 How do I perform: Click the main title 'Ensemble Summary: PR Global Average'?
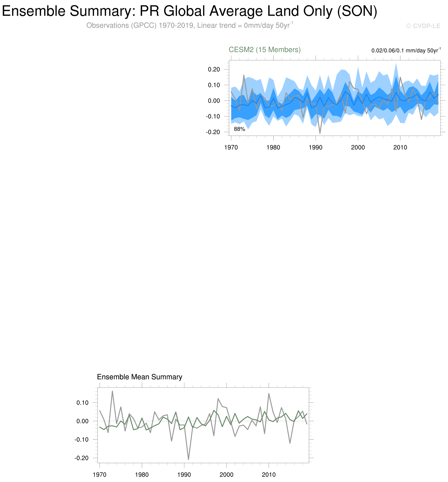point(189,11)
